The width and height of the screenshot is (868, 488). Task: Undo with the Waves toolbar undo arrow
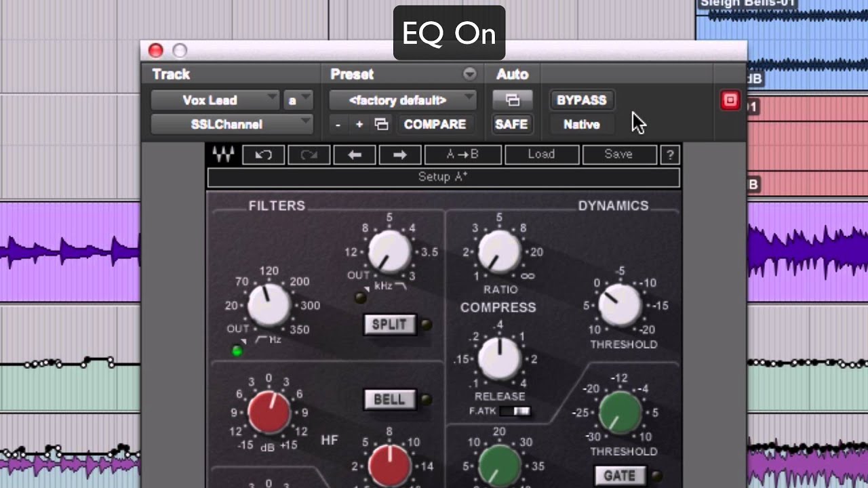263,155
